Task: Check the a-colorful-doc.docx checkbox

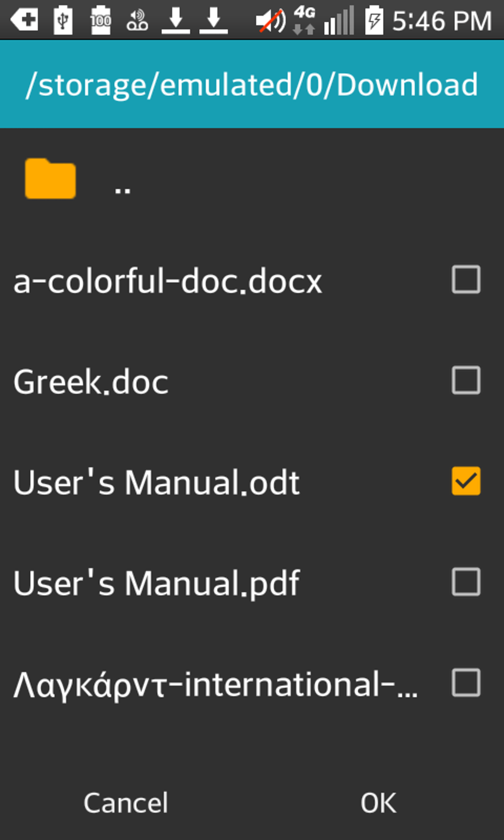Action: click(x=466, y=280)
